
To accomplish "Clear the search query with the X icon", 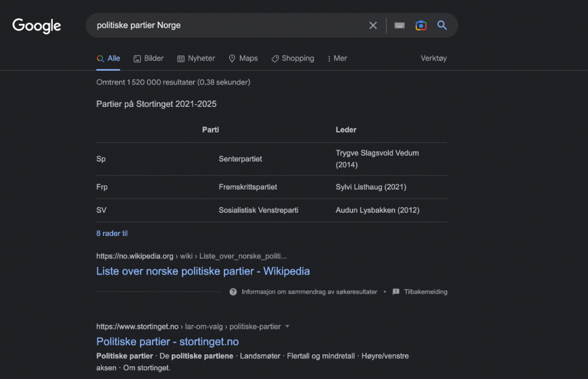I will point(373,25).
